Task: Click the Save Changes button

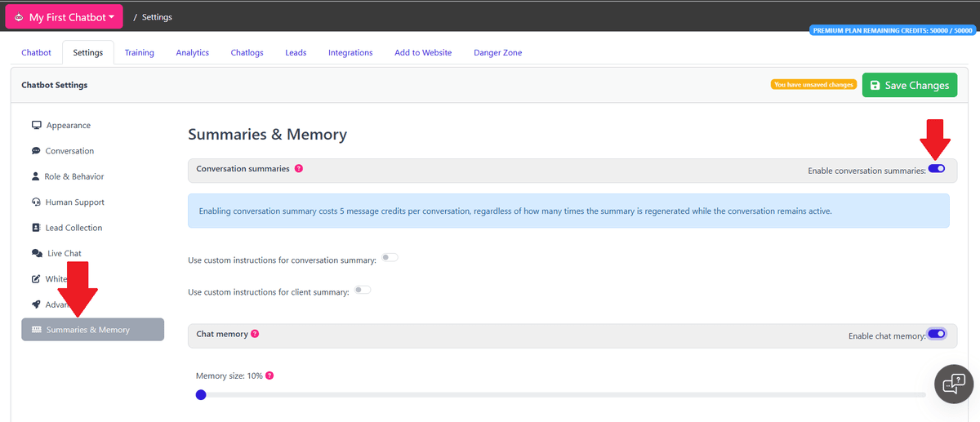Action: [909, 85]
